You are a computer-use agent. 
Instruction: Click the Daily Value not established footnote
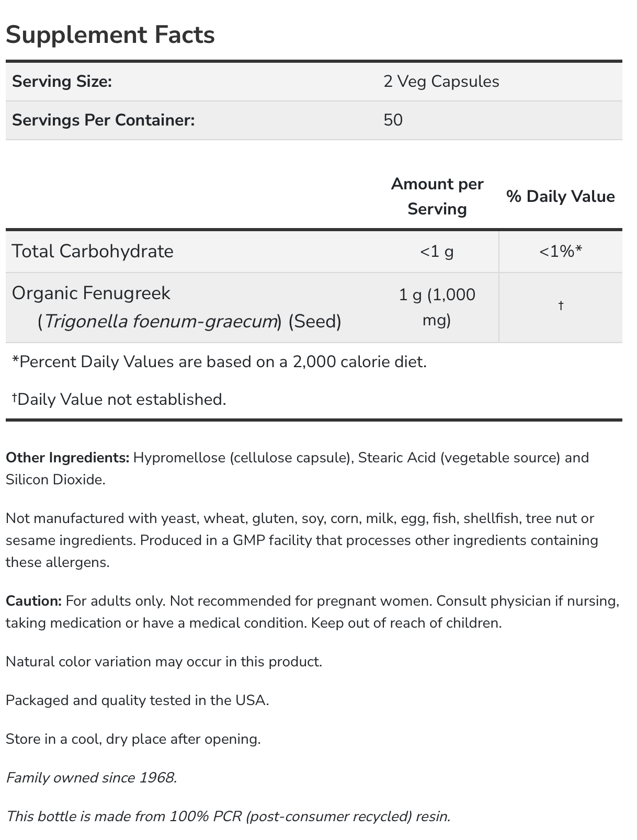[x=119, y=400]
